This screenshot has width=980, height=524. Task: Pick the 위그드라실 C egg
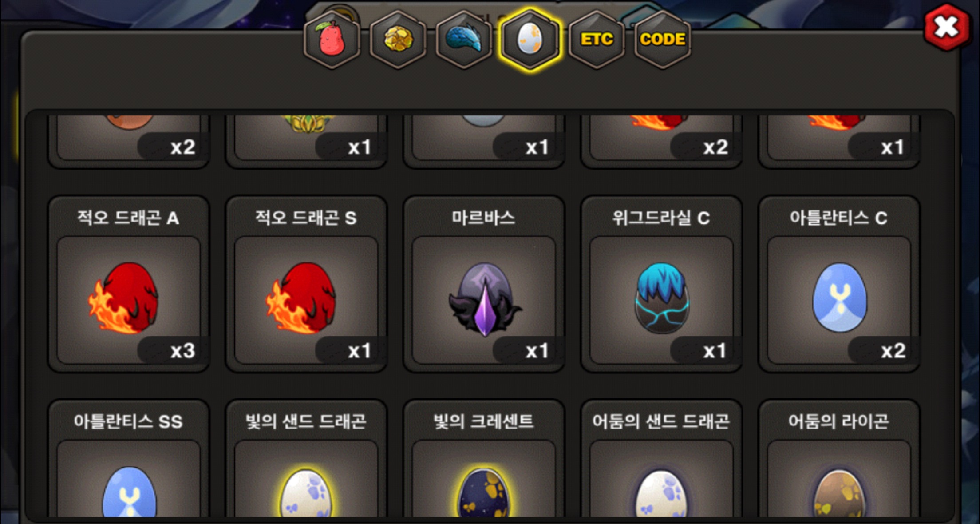(661, 284)
